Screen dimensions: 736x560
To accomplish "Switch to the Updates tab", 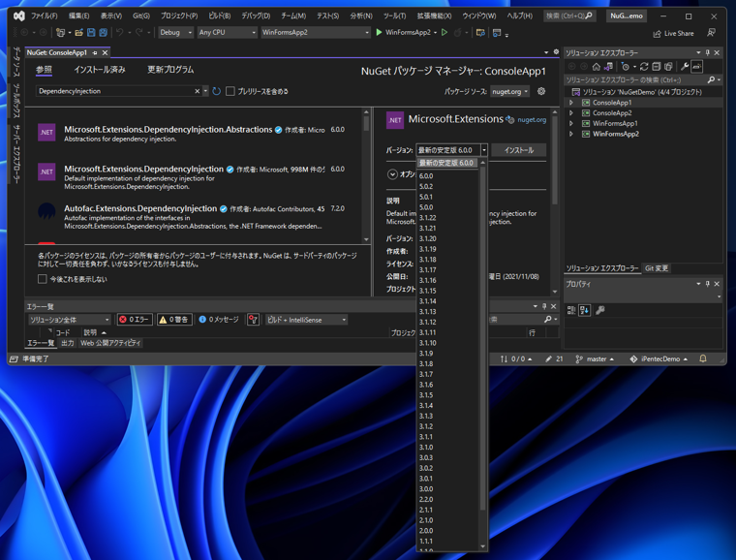I will coord(170,70).
